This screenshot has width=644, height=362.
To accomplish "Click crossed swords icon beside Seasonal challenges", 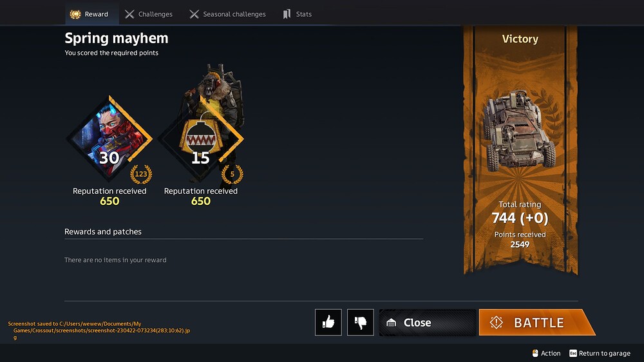I will pyautogui.click(x=194, y=14).
